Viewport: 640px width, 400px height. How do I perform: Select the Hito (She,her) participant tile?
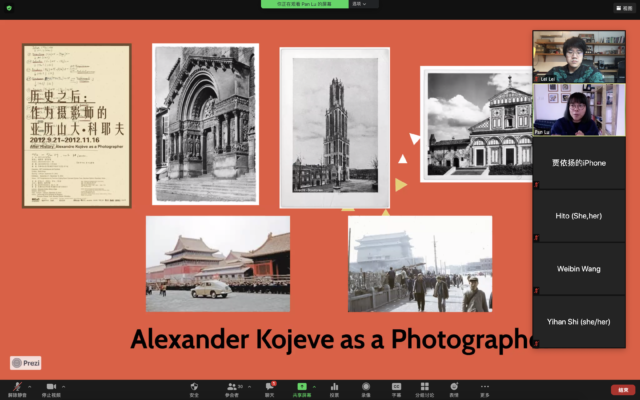click(x=579, y=216)
